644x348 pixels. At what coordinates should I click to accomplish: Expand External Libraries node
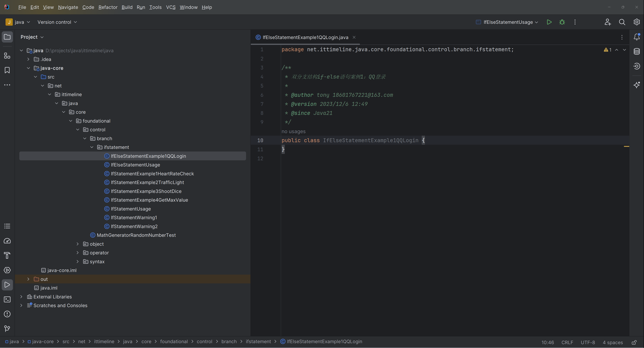click(21, 297)
